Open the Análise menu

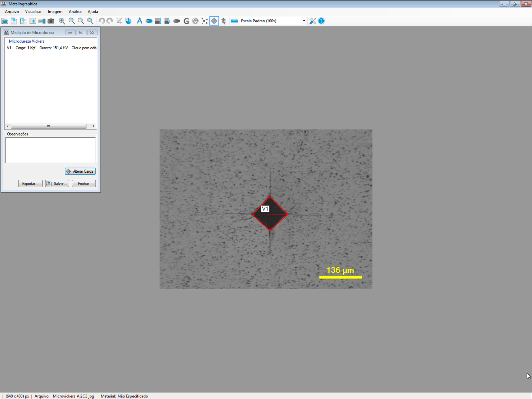[75, 12]
